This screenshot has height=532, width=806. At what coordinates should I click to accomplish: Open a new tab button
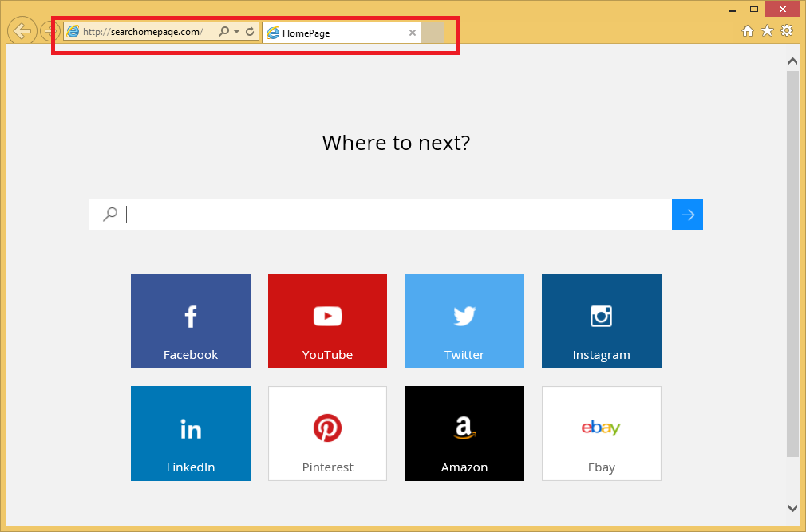[433, 33]
